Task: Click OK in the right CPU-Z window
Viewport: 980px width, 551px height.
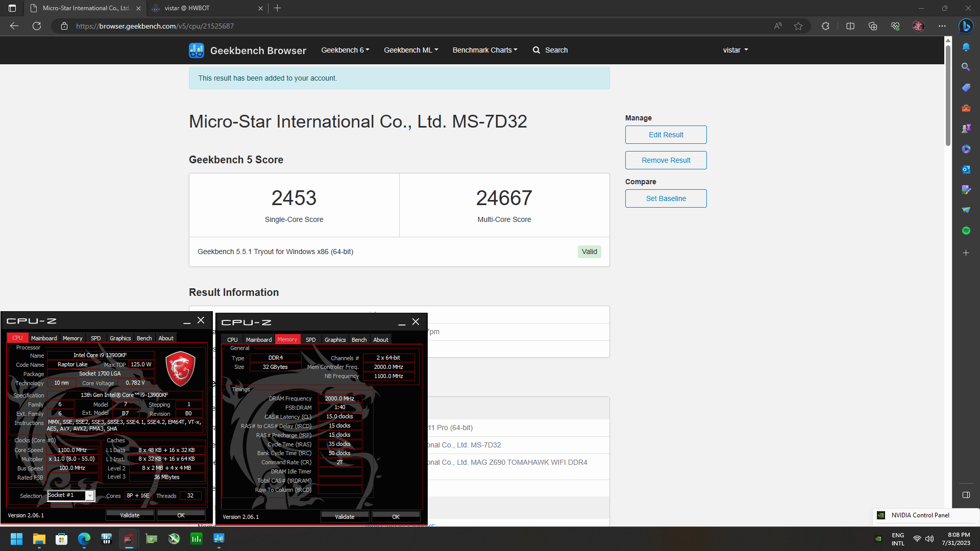Action: pyautogui.click(x=396, y=517)
